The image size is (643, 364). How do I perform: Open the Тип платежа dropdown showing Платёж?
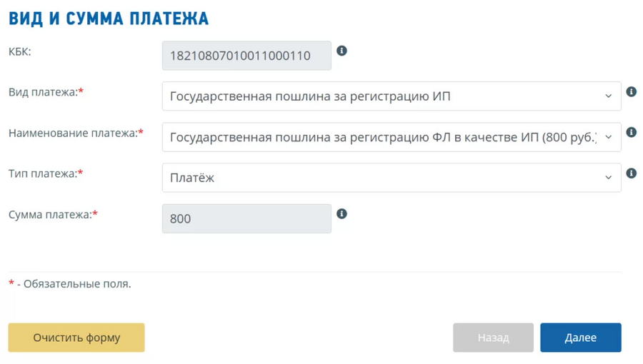(392, 178)
